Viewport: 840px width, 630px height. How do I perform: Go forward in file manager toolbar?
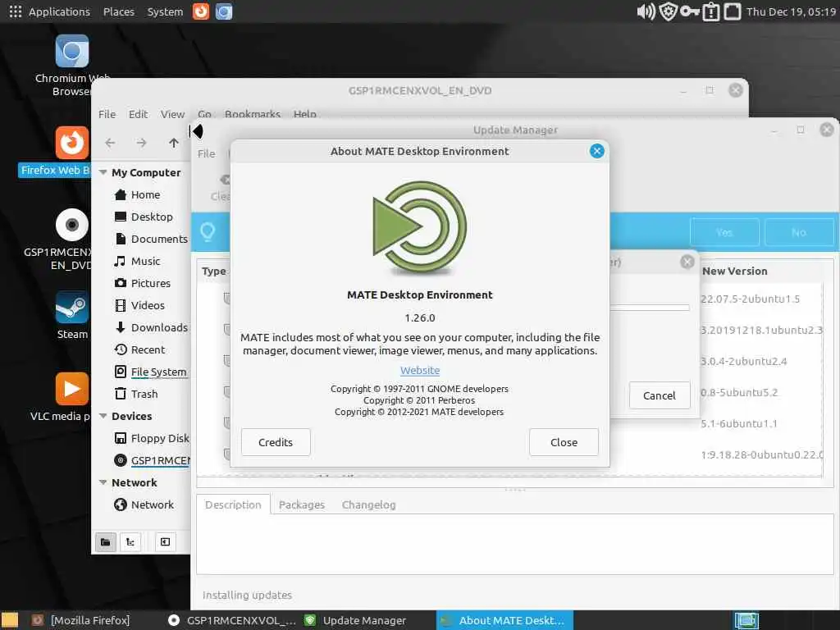pyautogui.click(x=141, y=143)
